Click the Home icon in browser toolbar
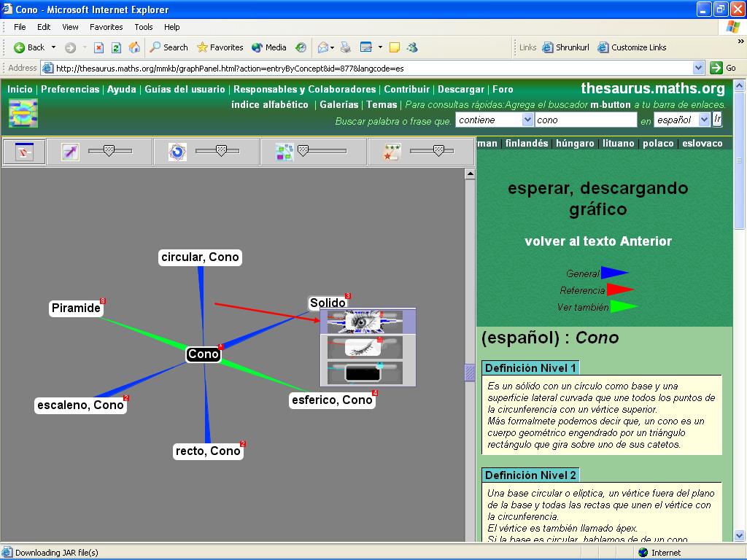 click(x=134, y=47)
